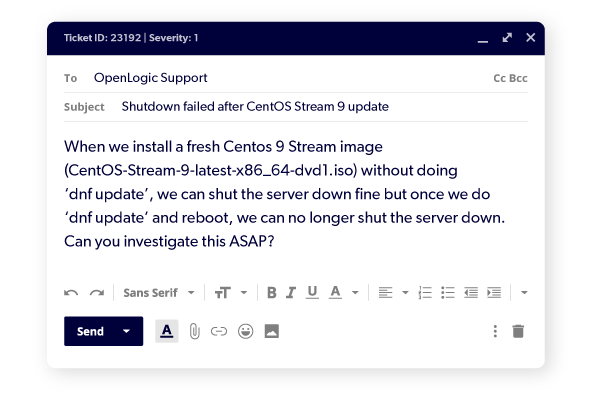Insert a photo
600x400 pixels.
point(272,331)
